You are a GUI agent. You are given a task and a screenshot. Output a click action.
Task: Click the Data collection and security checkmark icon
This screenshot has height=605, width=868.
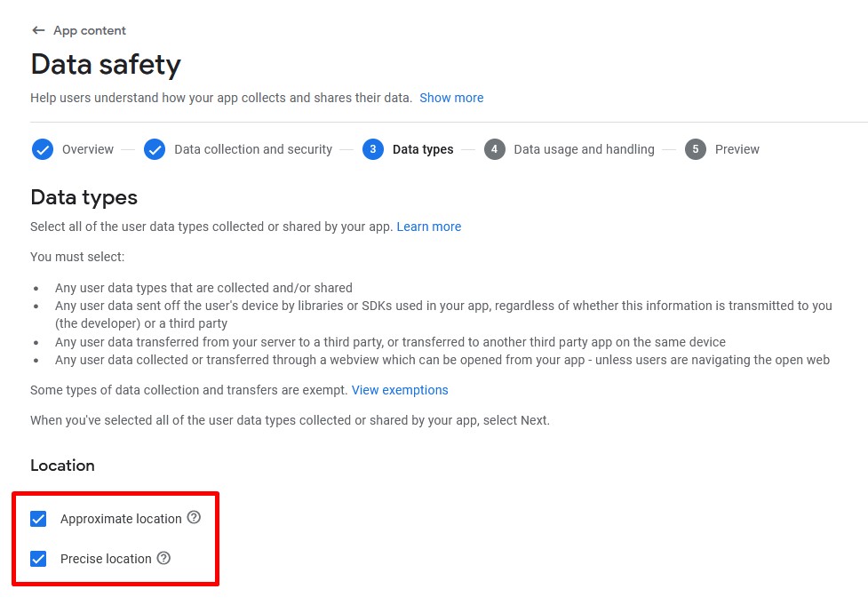tap(155, 149)
